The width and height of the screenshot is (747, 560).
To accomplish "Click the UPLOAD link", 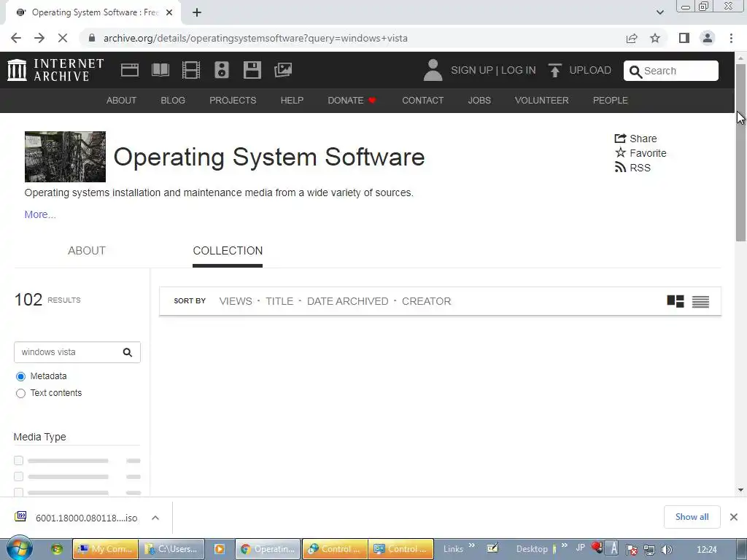I will pyautogui.click(x=589, y=70).
